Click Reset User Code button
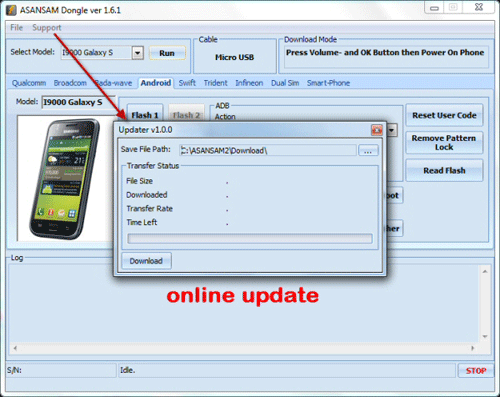Viewport: 500px width, 397px height. pos(444,115)
